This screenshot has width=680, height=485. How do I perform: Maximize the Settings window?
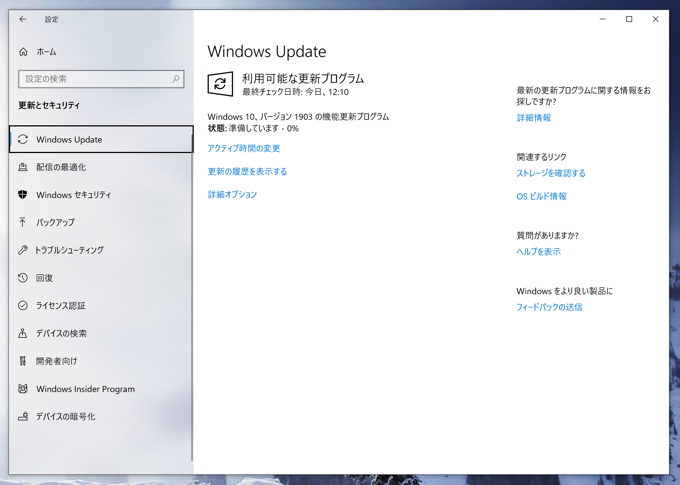[x=629, y=19]
